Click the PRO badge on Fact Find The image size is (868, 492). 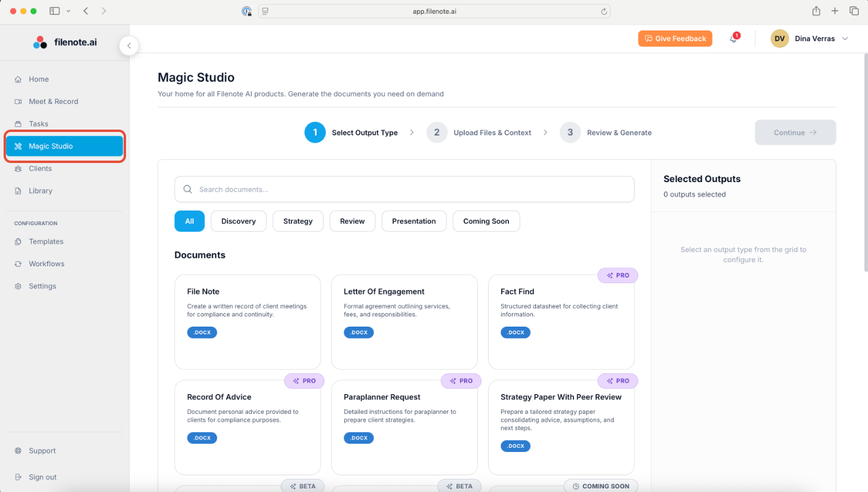point(618,275)
